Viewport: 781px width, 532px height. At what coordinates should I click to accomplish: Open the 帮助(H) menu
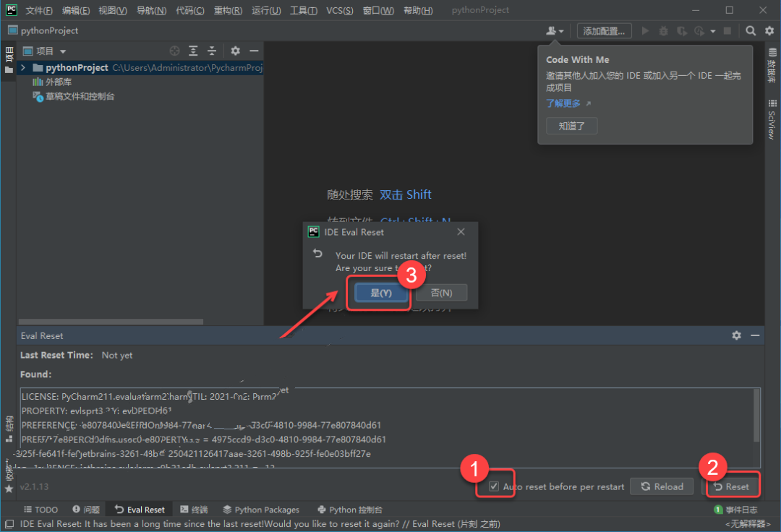(418, 10)
